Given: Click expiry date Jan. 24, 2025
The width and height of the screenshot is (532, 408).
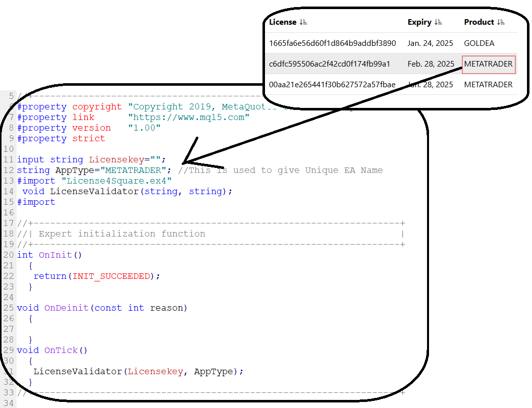Looking at the screenshot, I should click(x=430, y=43).
